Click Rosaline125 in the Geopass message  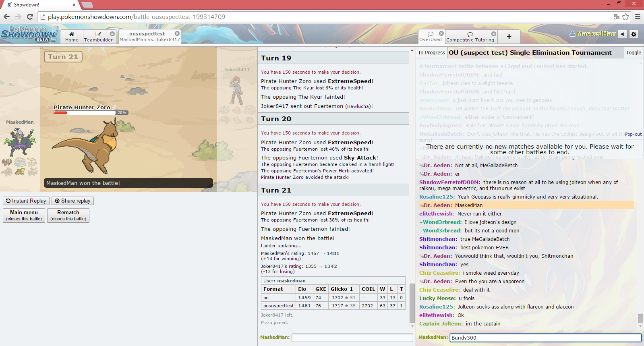[437, 197]
